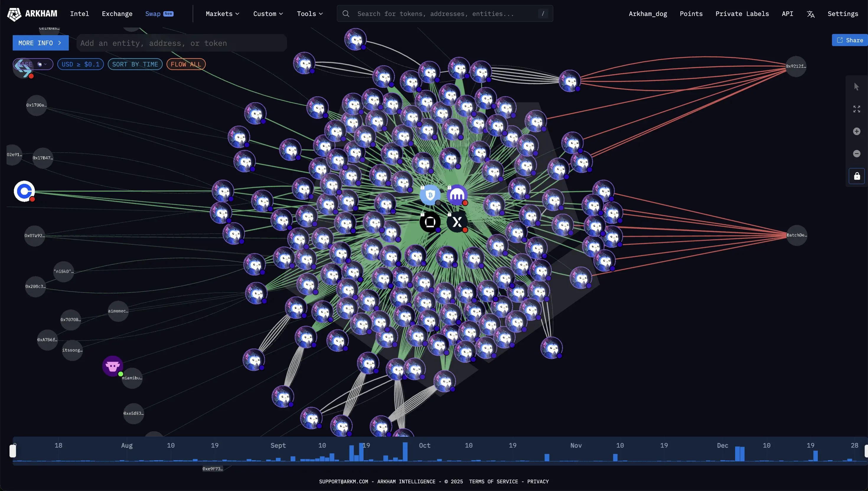Toggle the graph lock button
The height and width of the screenshot is (491, 868).
pyautogui.click(x=856, y=176)
